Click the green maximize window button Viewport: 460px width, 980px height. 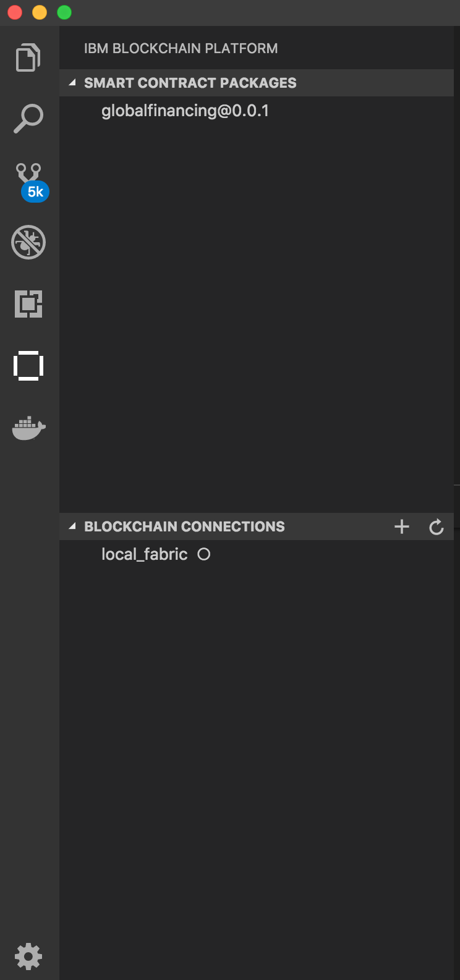pos(64,12)
